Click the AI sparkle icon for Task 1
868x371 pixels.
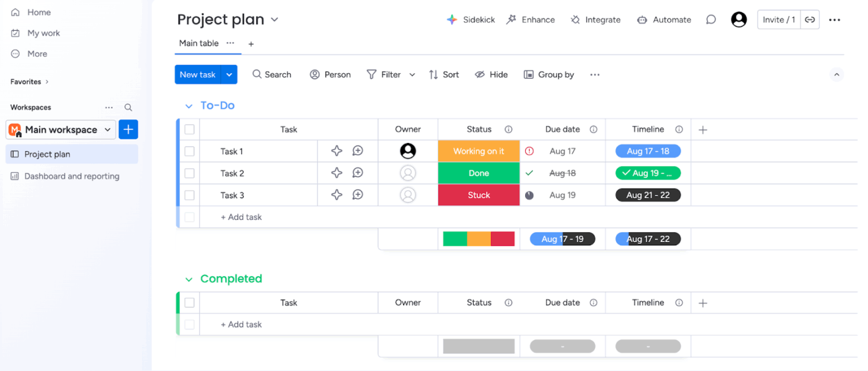pyautogui.click(x=337, y=151)
